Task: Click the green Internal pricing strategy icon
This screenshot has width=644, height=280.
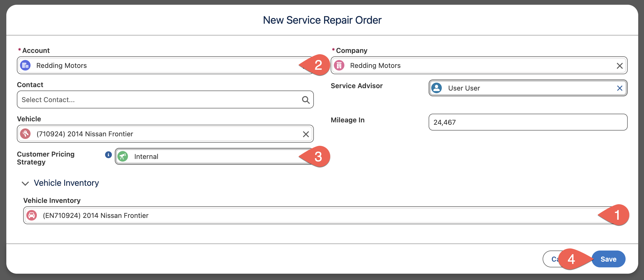Action: point(123,156)
